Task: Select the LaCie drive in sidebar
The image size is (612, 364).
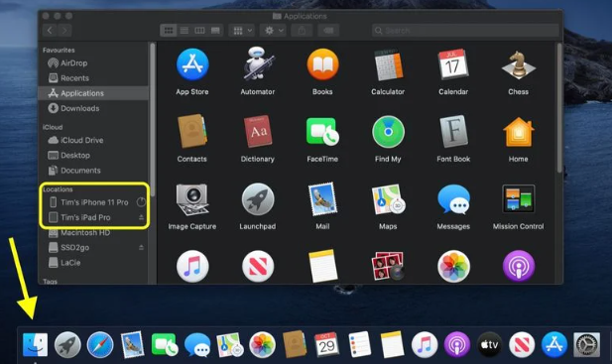Action: click(93, 263)
